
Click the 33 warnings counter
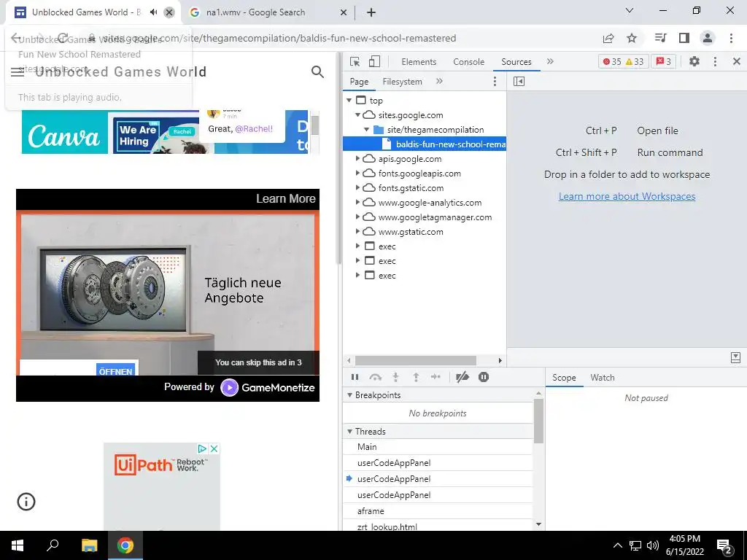pos(635,61)
